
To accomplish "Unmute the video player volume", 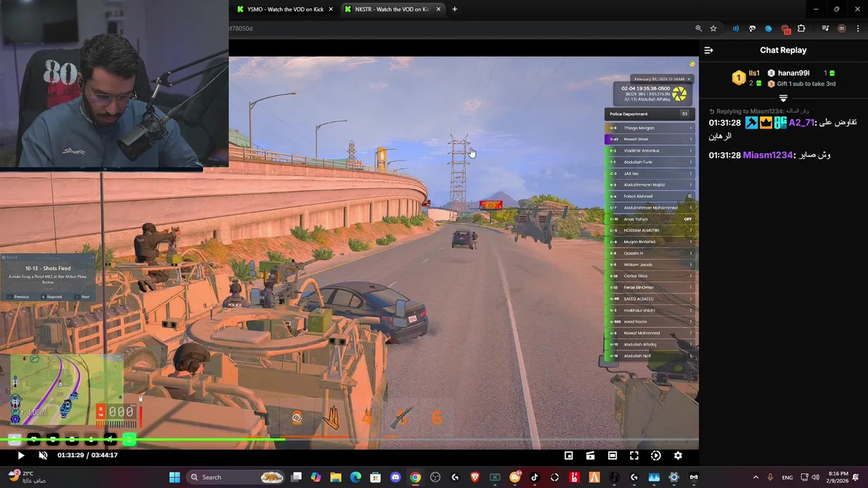I will [43, 455].
